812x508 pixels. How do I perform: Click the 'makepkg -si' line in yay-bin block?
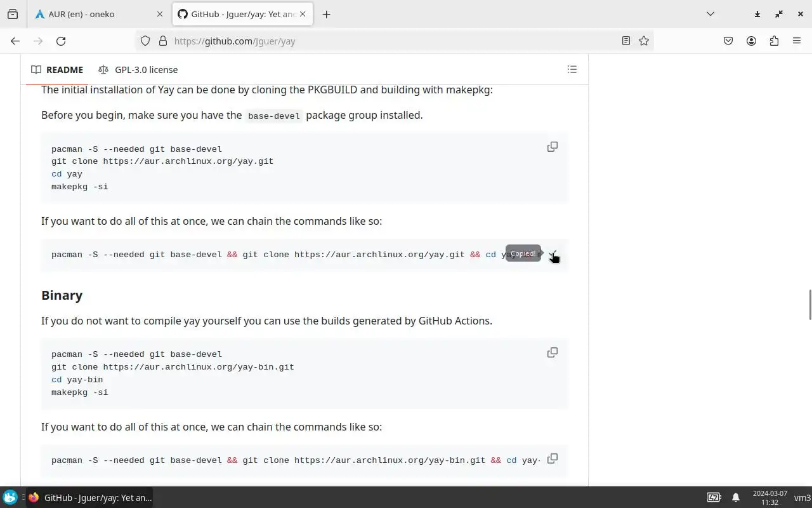pyautogui.click(x=80, y=392)
